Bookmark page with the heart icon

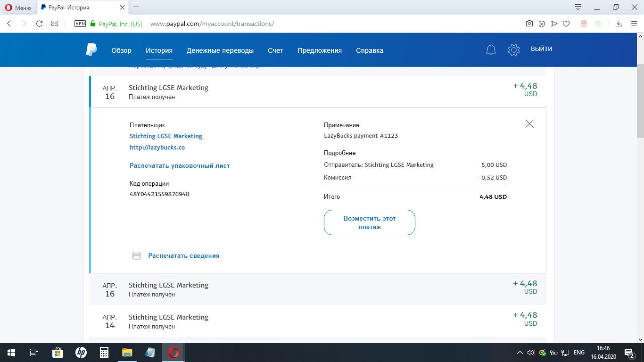coord(566,24)
